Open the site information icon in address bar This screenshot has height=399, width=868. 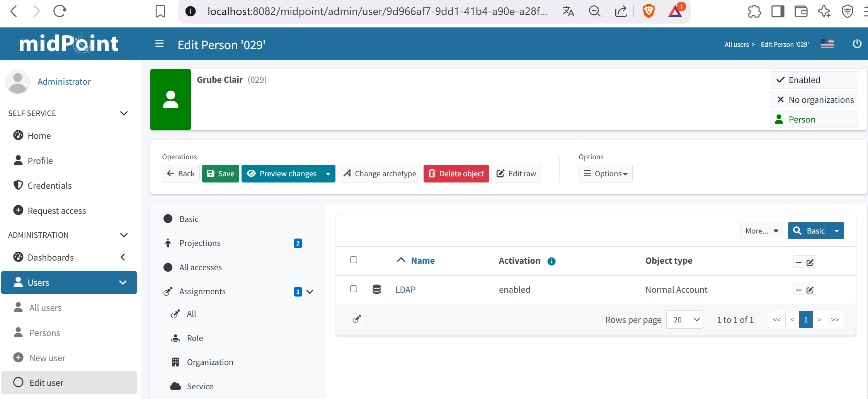190,11
